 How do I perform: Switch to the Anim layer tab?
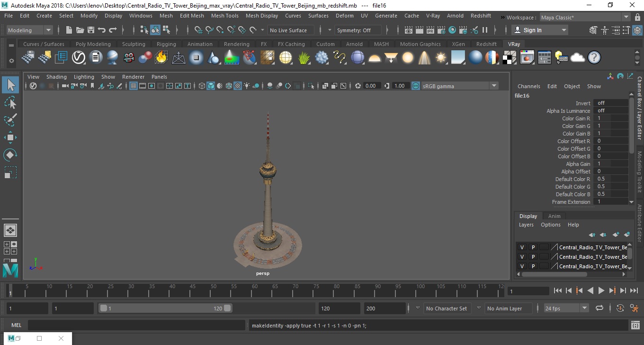[x=554, y=216]
